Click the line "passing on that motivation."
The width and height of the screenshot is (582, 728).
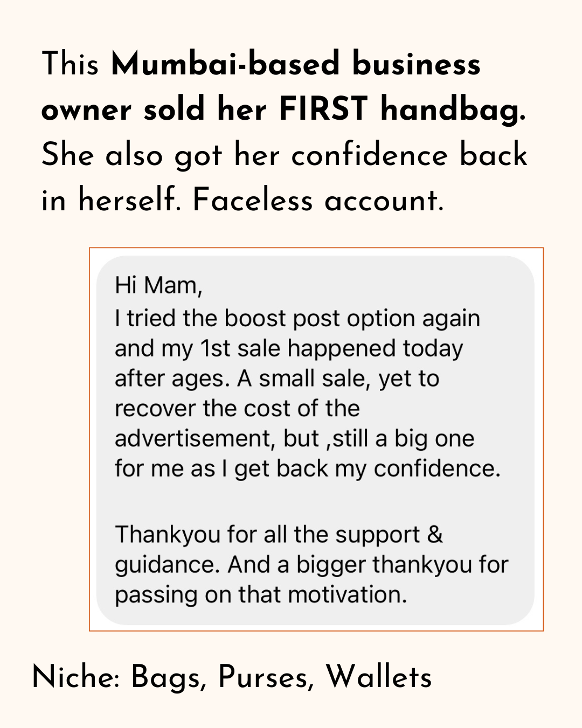pyautogui.click(x=261, y=595)
